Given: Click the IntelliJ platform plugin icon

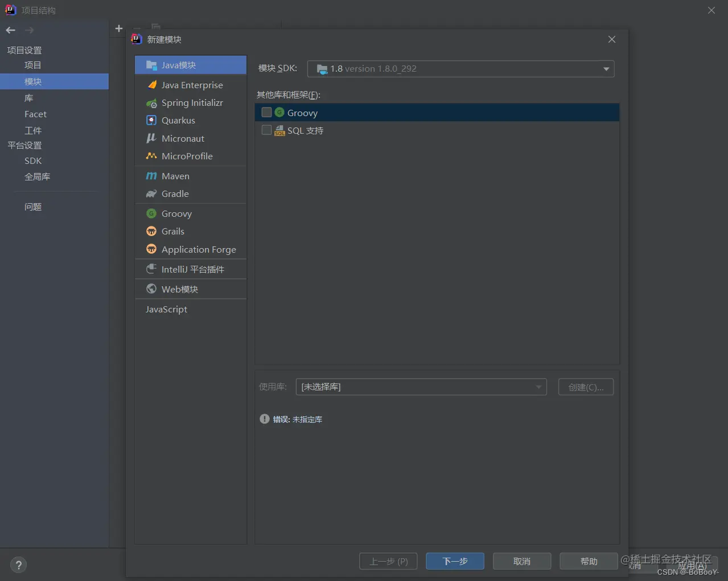Looking at the screenshot, I should [151, 269].
